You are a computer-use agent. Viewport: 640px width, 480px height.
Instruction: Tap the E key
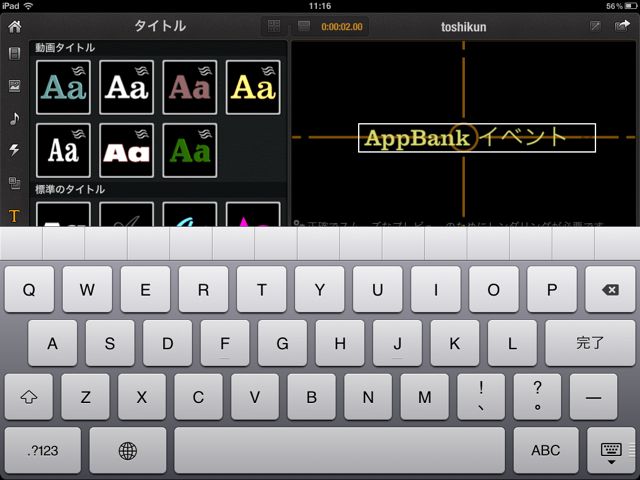[145, 289]
